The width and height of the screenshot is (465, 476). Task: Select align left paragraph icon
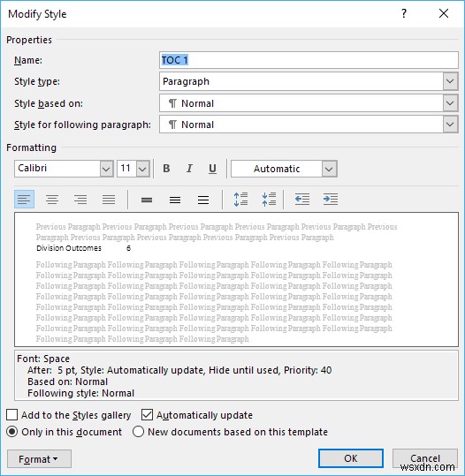(x=24, y=200)
